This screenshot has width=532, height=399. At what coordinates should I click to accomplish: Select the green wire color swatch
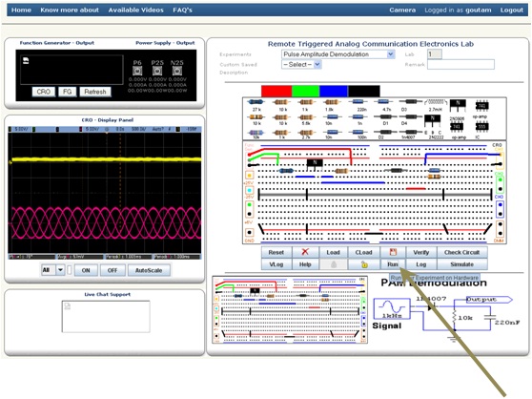pyautogui.click(x=305, y=91)
